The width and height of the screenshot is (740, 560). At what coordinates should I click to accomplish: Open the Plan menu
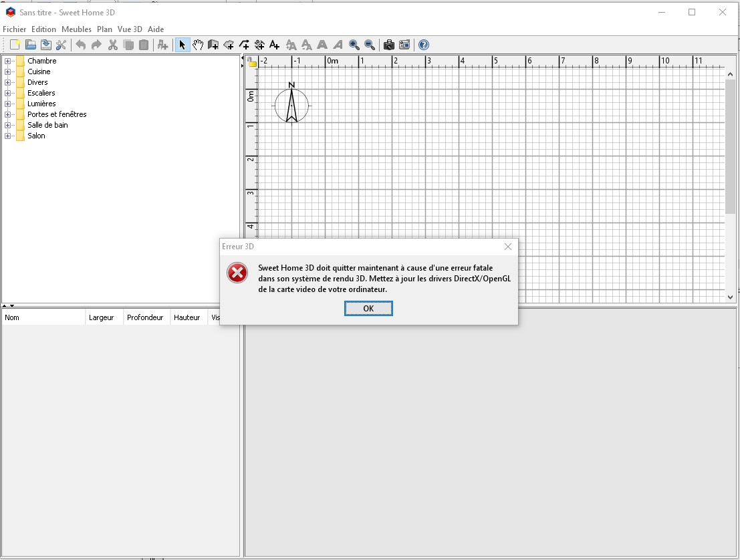point(104,29)
